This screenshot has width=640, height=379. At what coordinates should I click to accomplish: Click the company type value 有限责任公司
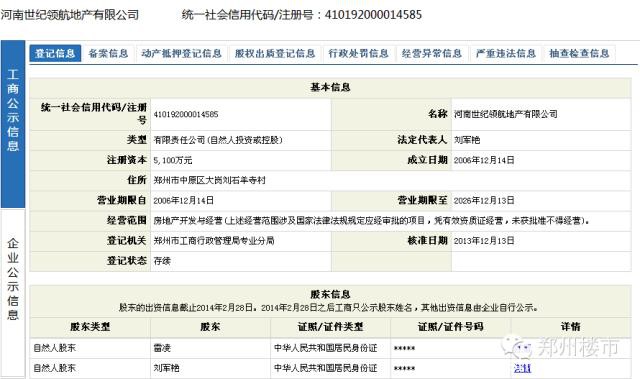(x=218, y=140)
